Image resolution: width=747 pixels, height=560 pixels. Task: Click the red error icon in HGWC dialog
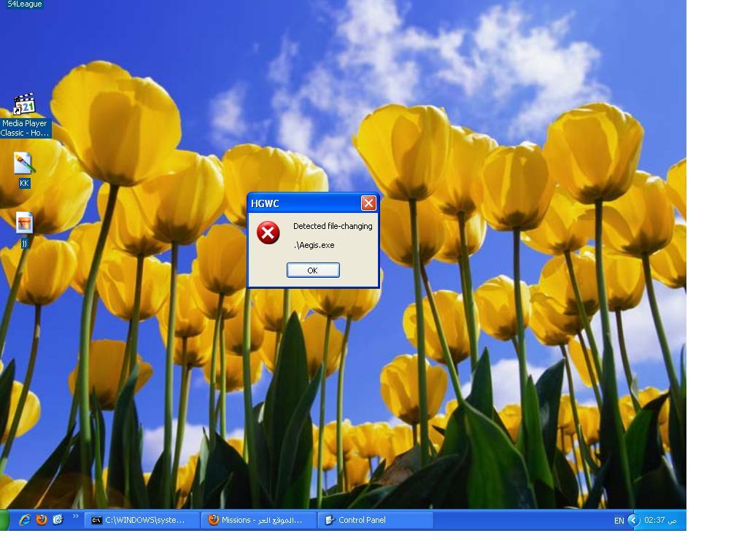click(268, 233)
